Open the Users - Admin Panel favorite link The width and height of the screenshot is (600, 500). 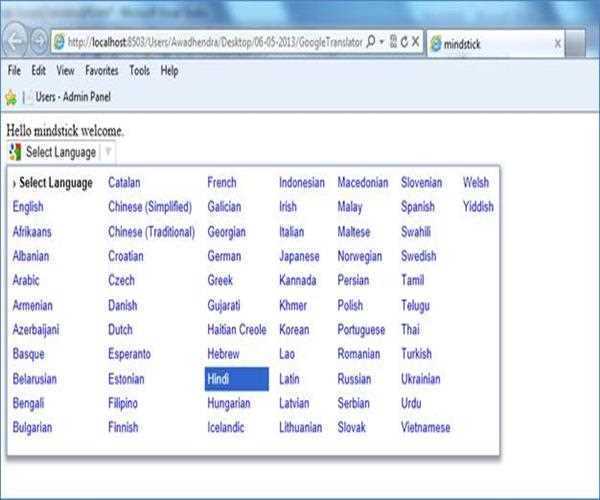tap(72, 97)
